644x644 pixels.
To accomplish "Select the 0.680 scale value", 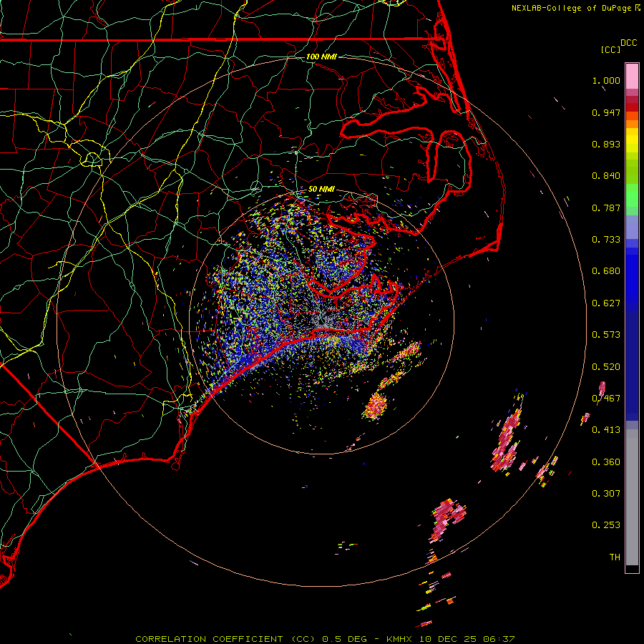I will (x=606, y=271).
